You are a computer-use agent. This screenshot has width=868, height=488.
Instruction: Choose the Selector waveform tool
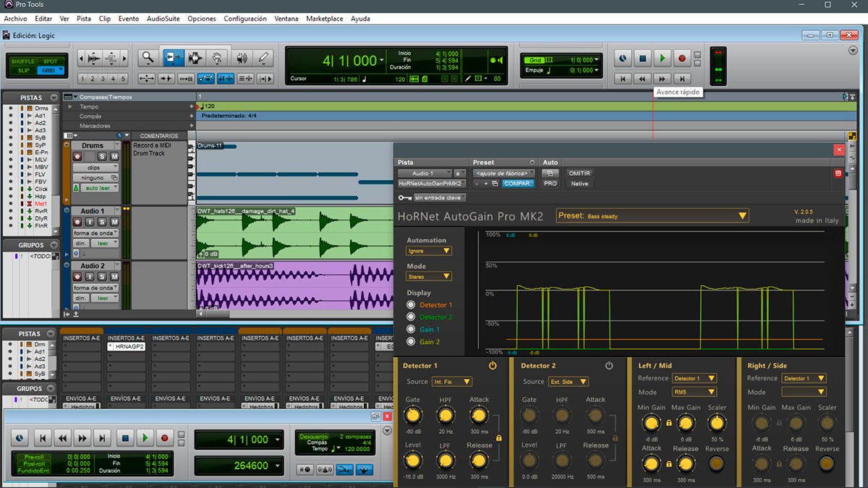point(195,58)
